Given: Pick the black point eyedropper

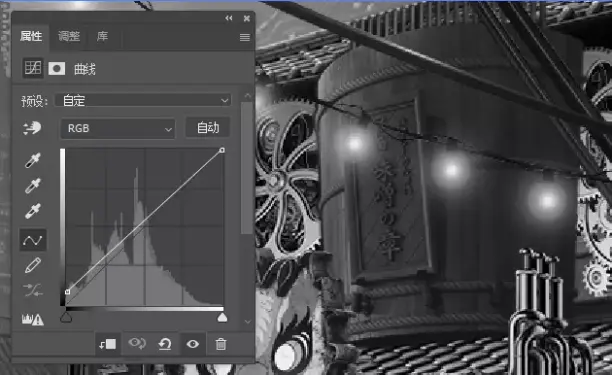Looking at the screenshot, I should pyautogui.click(x=33, y=160).
